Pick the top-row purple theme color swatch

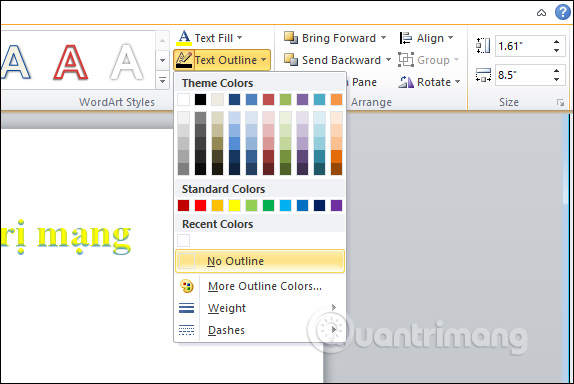pyautogui.click(x=302, y=99)
